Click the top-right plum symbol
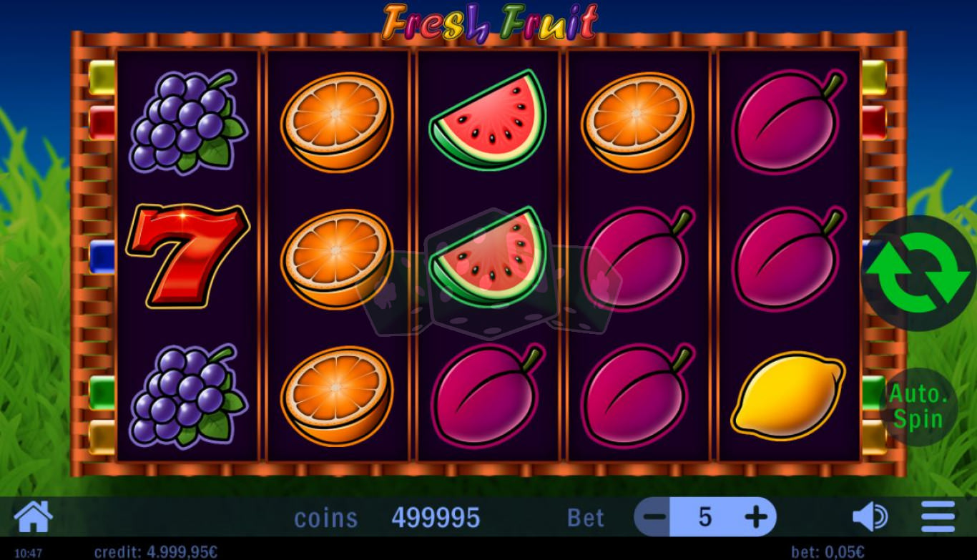 [x=788, y=122]
